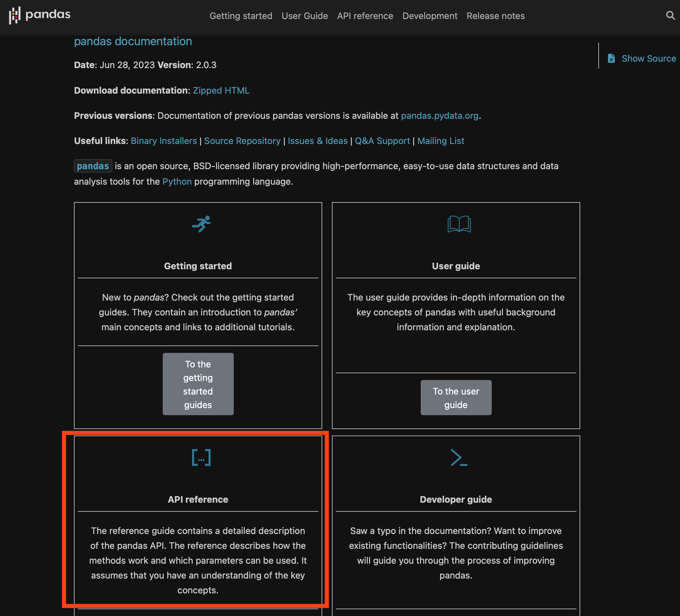The width and height of the screenshot is (680, 616).
Task: Click the terminal prompt Developer guide icon
Action: (x=459, y=457)
